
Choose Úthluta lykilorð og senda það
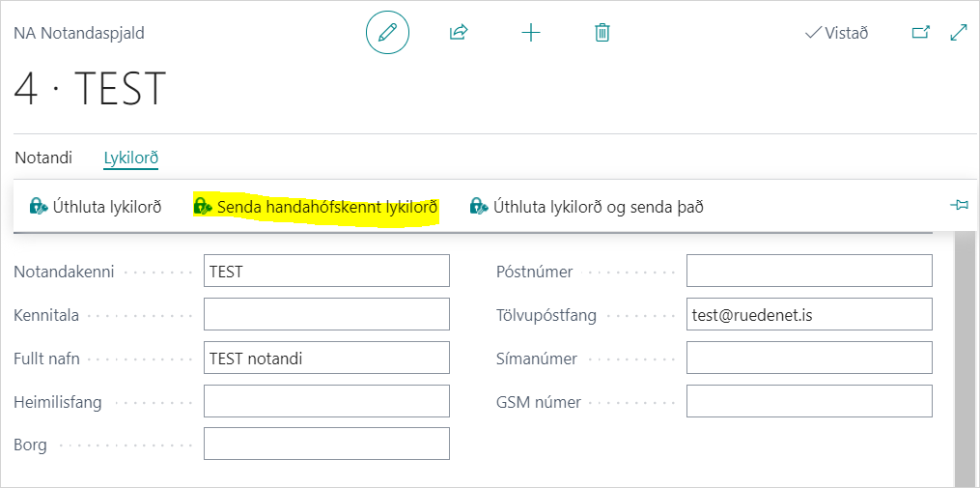(586, 207)
